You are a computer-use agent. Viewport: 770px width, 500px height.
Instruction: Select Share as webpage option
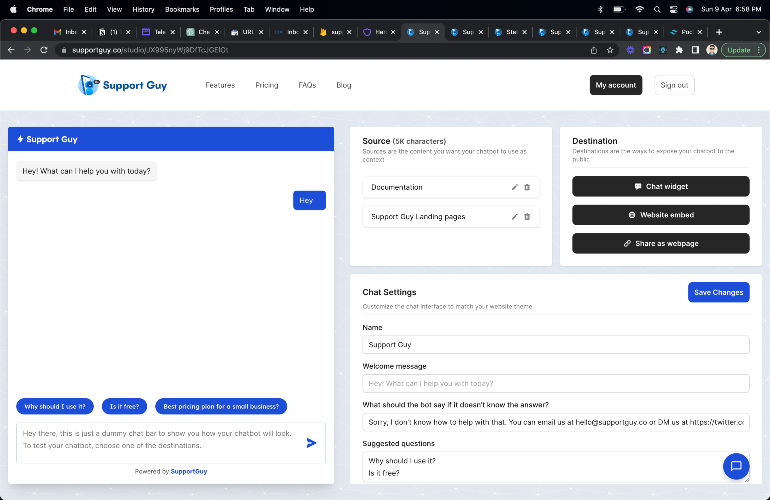pyautogui.click(x=660, y=243)
